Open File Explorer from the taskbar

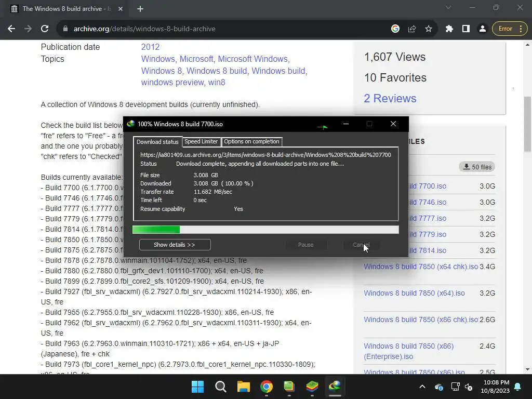[x=243, y=387]
